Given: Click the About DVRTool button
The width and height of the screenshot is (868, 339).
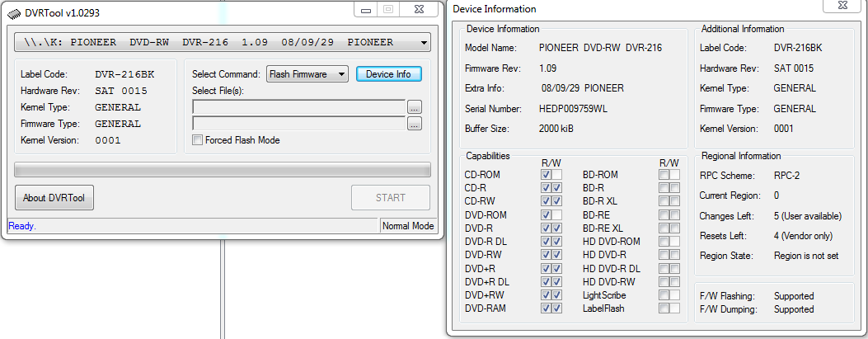Looking at the screenshot, I should (x=54, y=198).
